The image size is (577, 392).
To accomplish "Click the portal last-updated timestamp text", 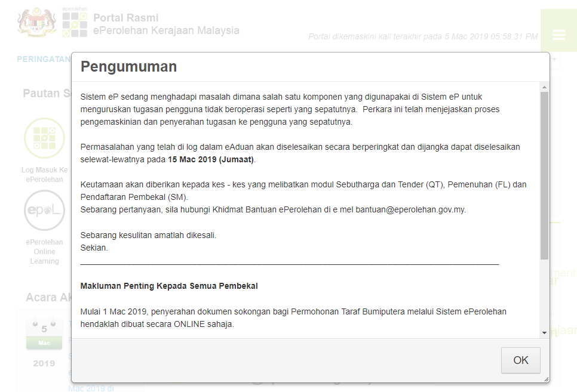I will 423,36.
